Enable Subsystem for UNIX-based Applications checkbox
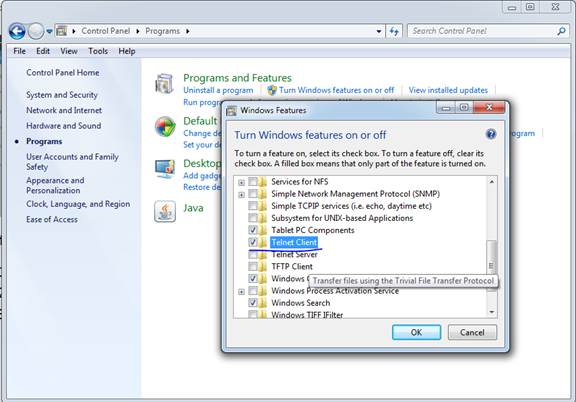 [253, 218]
